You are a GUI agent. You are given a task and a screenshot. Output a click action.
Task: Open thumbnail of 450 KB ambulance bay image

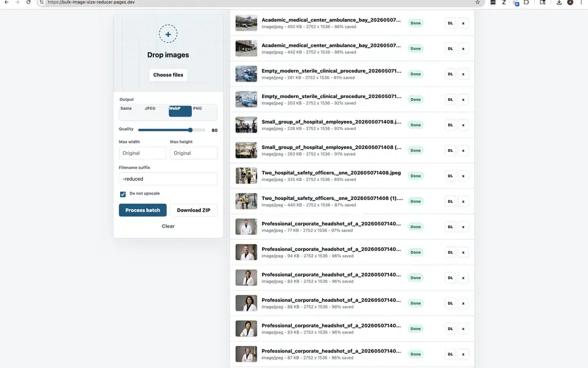(246, 23)
